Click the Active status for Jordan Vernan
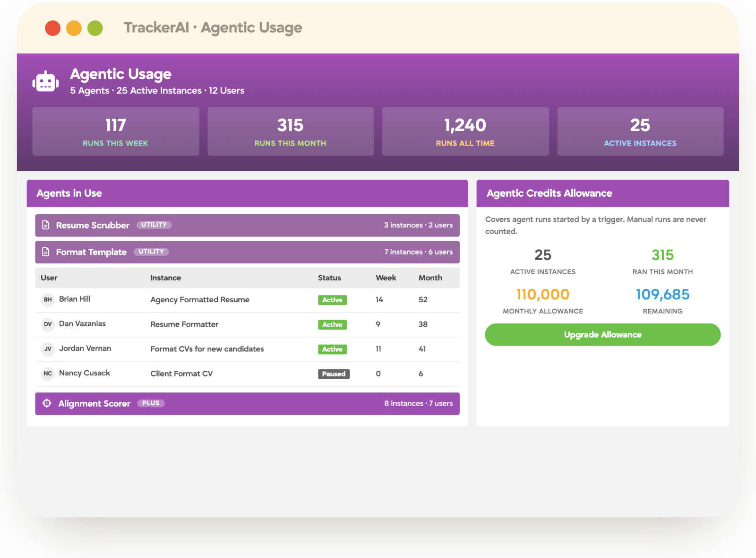Screen dimensions: 756x558 point(332,349)
